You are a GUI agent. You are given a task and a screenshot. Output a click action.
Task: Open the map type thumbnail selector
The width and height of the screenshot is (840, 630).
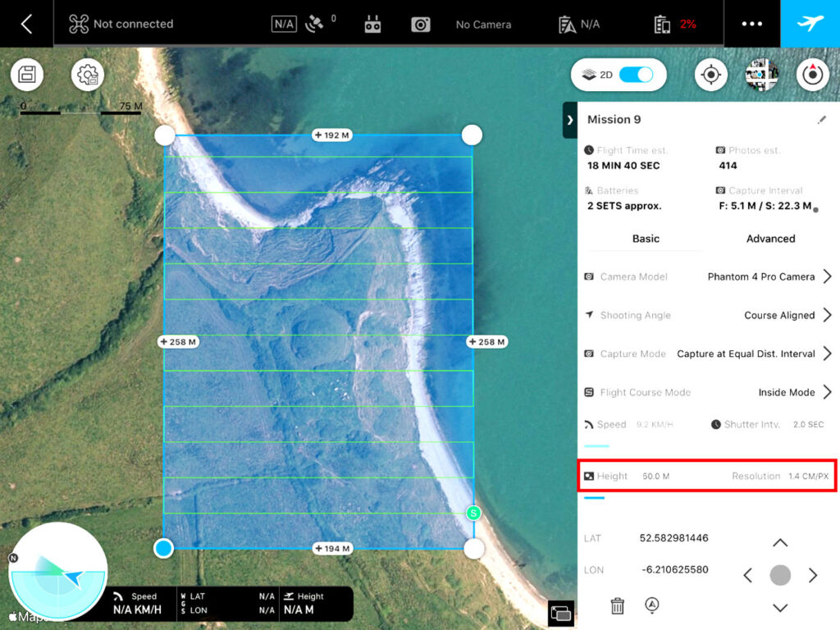click(762, 75)
